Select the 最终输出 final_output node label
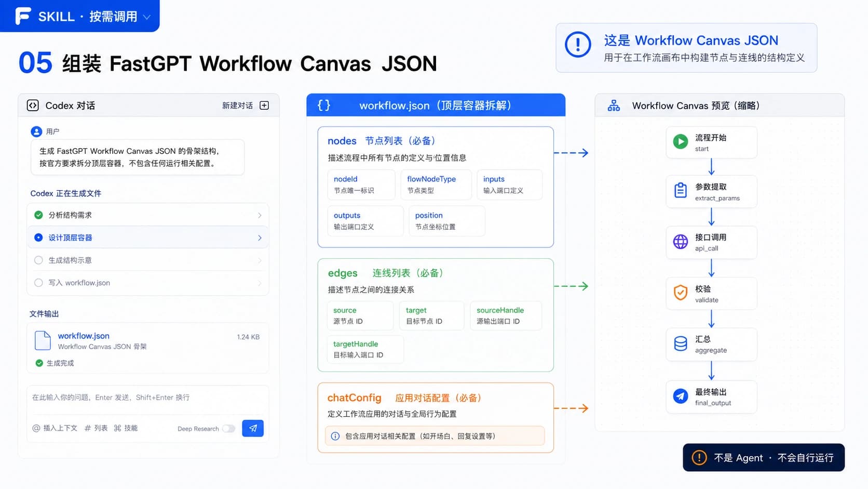Screen dimensions: 868x489 point(713,397)
